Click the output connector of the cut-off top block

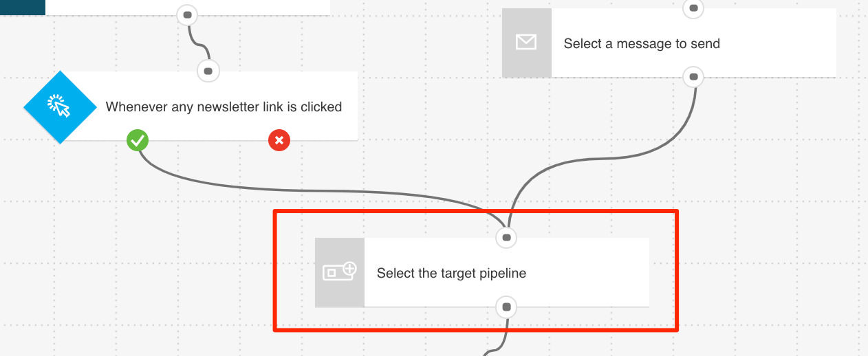point(187,14)
